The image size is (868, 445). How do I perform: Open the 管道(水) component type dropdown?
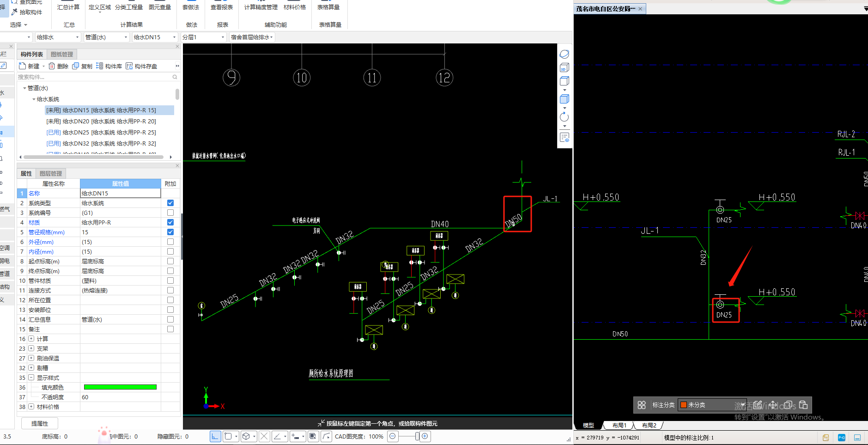tap(106, 37)
